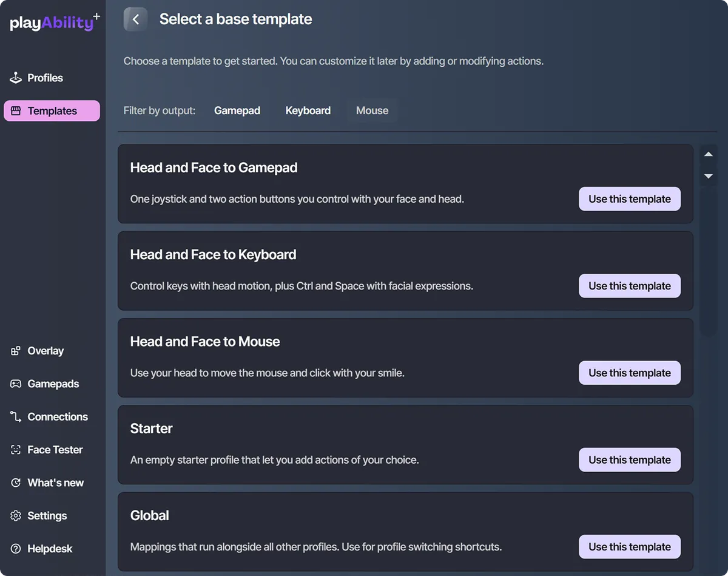Toggle the Keyboard output filter

[x=308, y=110]
